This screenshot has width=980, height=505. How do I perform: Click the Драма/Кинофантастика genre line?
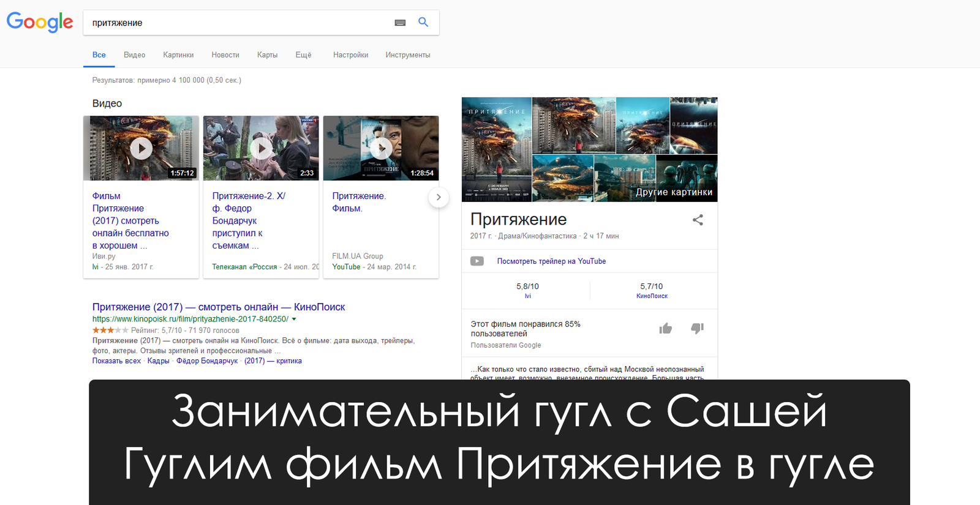coord(537,236)
